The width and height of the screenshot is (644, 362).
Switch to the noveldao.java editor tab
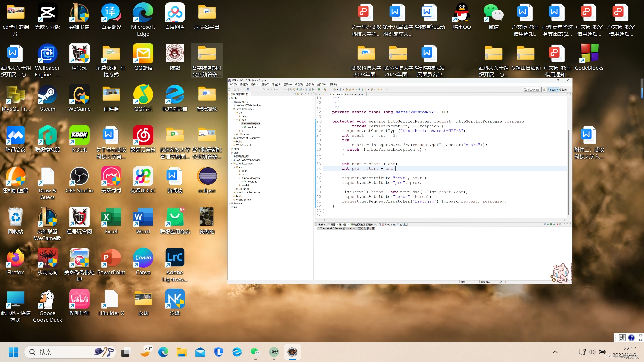click(x=355, y=94)
